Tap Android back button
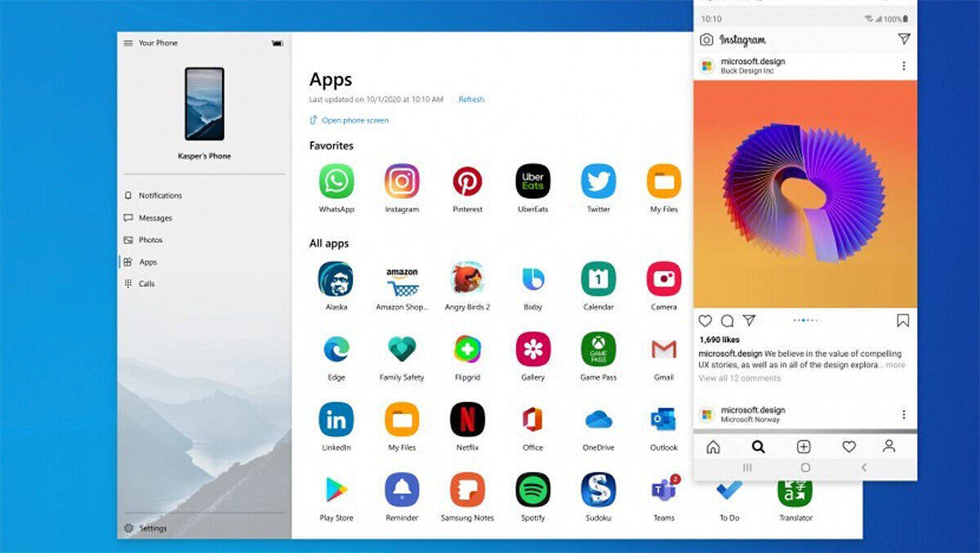980x553 pixels. pyautogui.click(x=864, y=468)
